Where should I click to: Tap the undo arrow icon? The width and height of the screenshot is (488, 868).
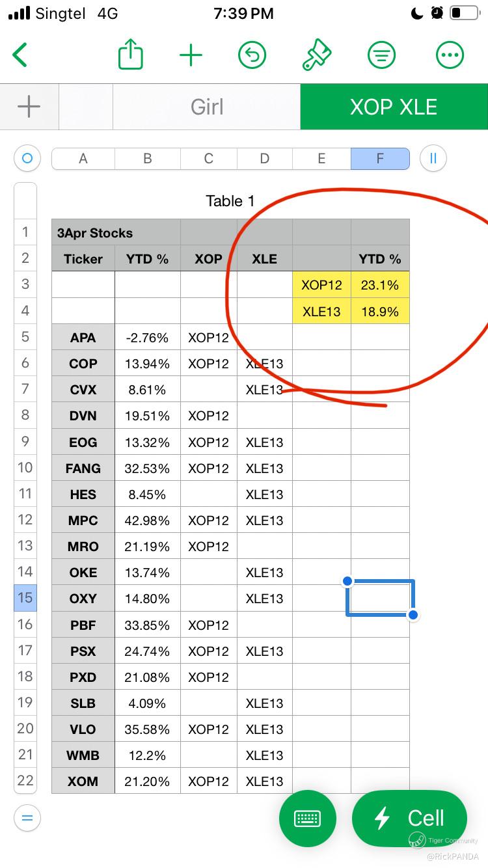(x=252, y=55)
